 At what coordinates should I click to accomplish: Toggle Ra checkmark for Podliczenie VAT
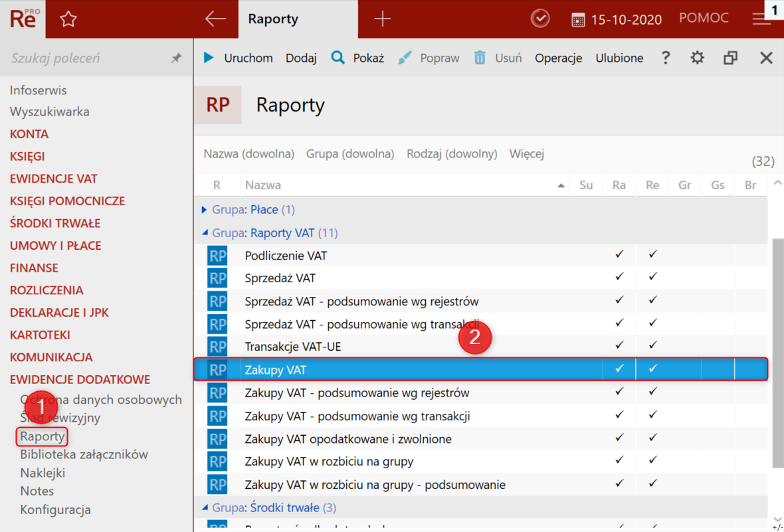coord(619,255)
